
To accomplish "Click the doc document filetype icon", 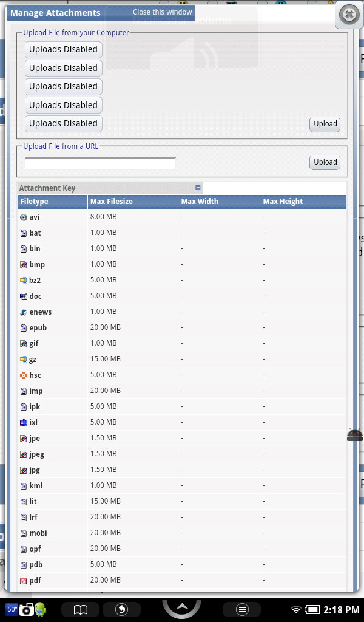I will point(24,296).
